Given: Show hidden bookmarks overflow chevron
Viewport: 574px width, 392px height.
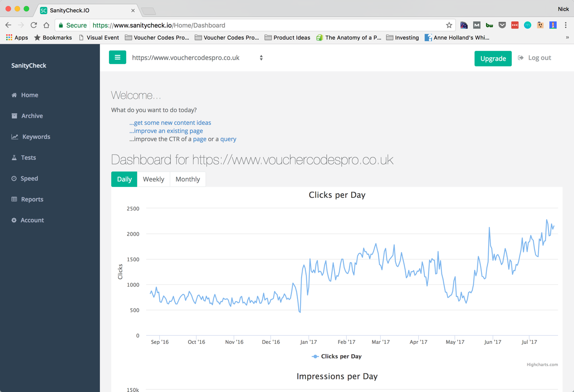Looking at the screenshot, I should [567, 38].
